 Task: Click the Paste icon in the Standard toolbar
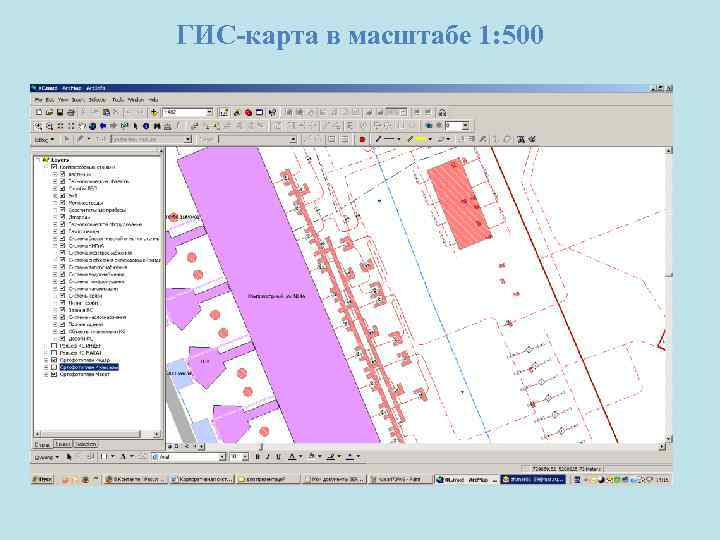[x=107, y=112]
